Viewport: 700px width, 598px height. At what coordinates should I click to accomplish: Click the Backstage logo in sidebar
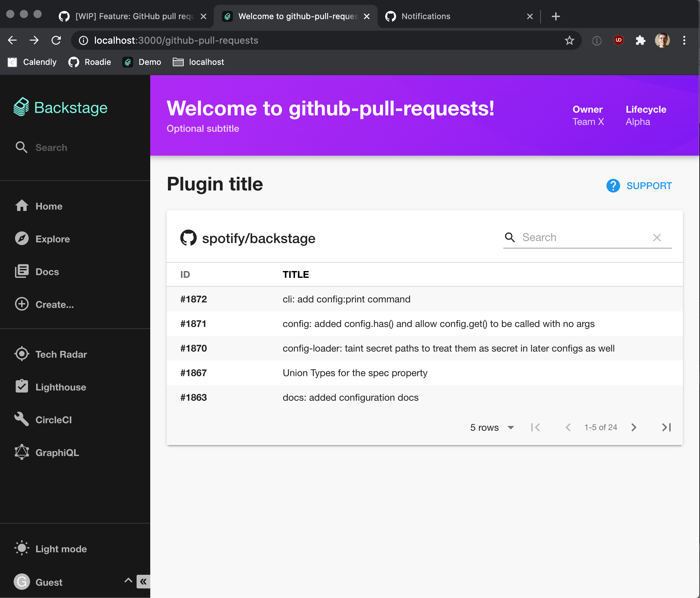coord(60,108)
